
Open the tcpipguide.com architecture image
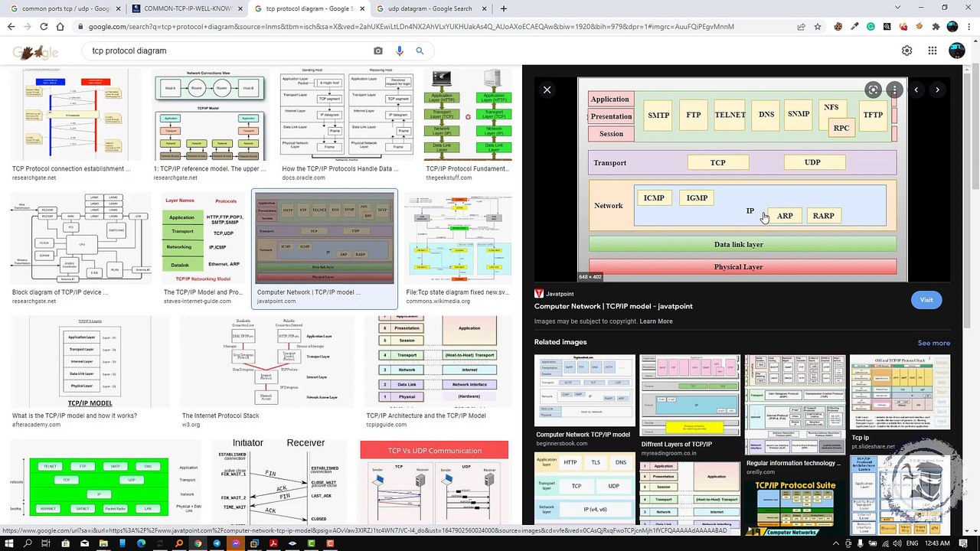(x=439, y=361)
